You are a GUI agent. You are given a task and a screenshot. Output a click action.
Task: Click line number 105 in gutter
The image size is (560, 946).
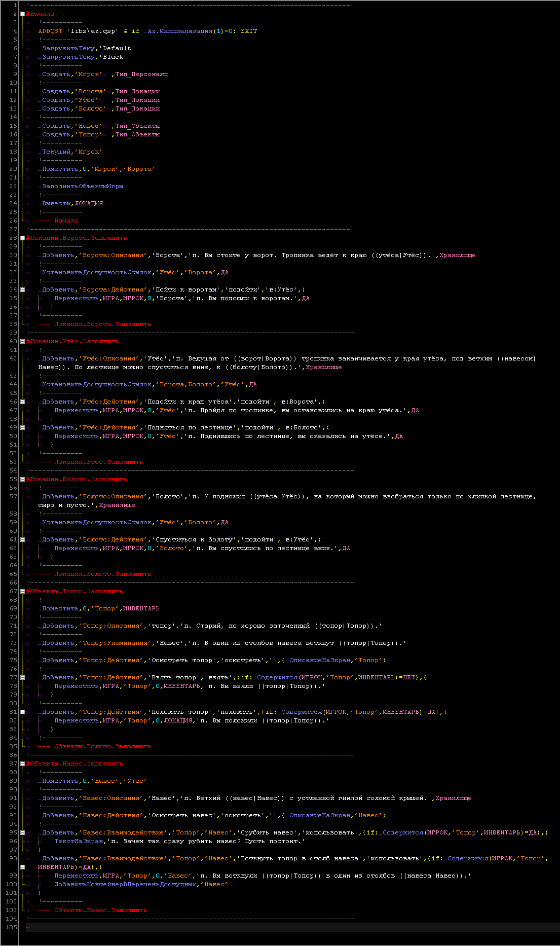(x=11, y=927)
